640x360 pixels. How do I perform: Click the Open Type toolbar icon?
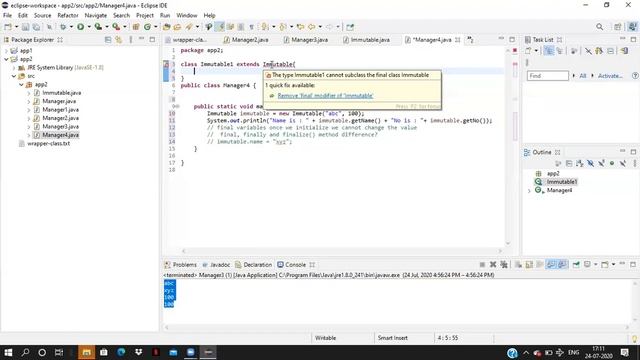coord(166,27)
